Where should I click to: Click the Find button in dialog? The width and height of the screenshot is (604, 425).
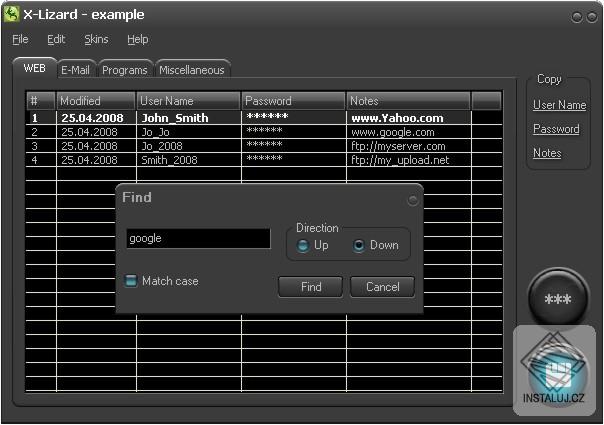click(x=310, y=287)
